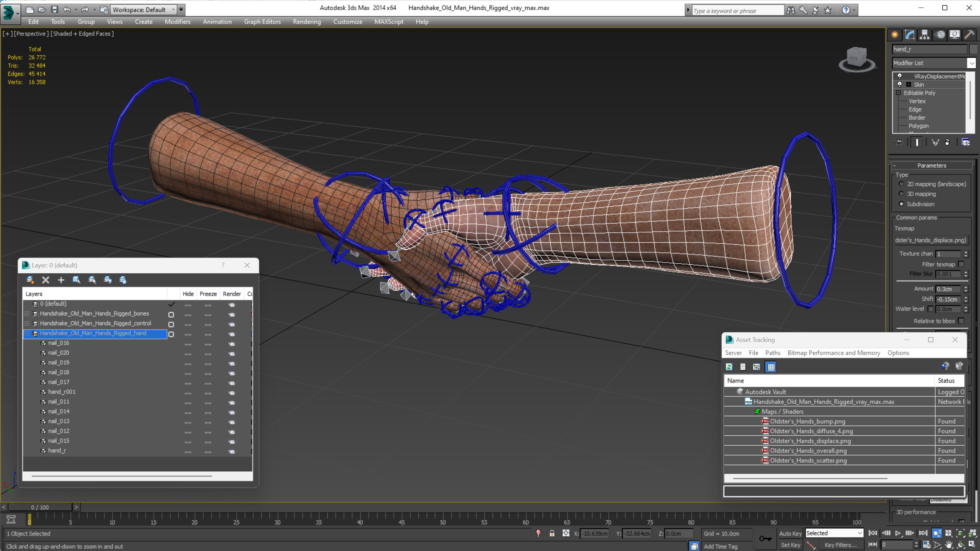Click the Asset Tracking refresh icon
Image resolution: width=980 pixels, height=551 pixels.
pos(729,366)
